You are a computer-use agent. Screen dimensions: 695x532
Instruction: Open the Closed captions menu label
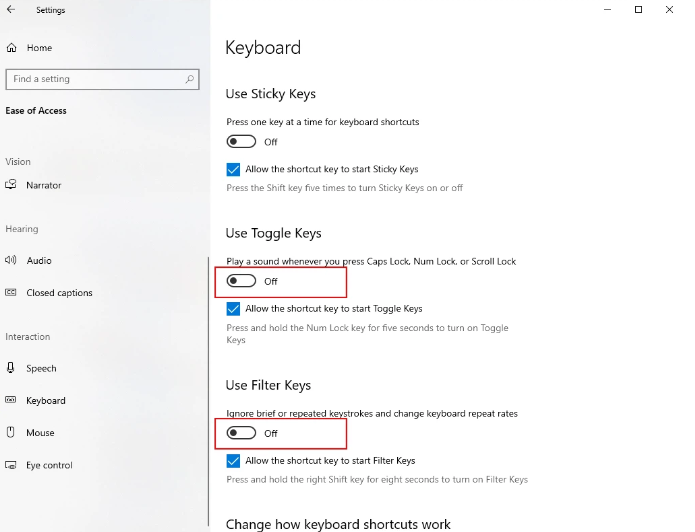coord(59,293)
